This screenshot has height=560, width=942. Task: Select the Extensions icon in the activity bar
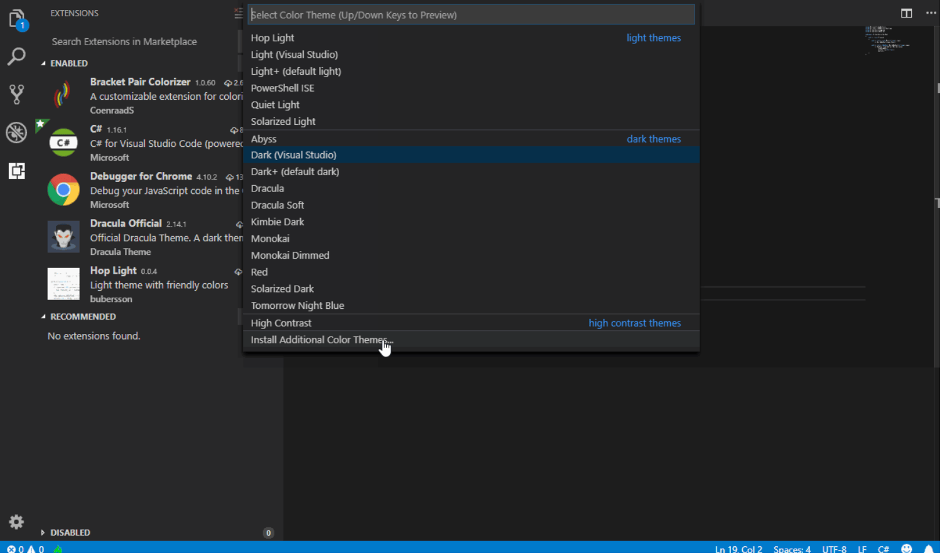coord(16,171)
